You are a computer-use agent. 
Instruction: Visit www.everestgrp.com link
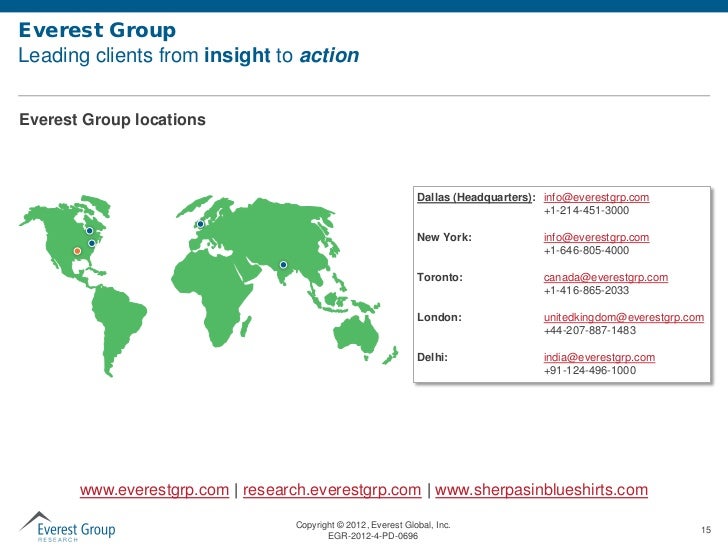[154, 490]
